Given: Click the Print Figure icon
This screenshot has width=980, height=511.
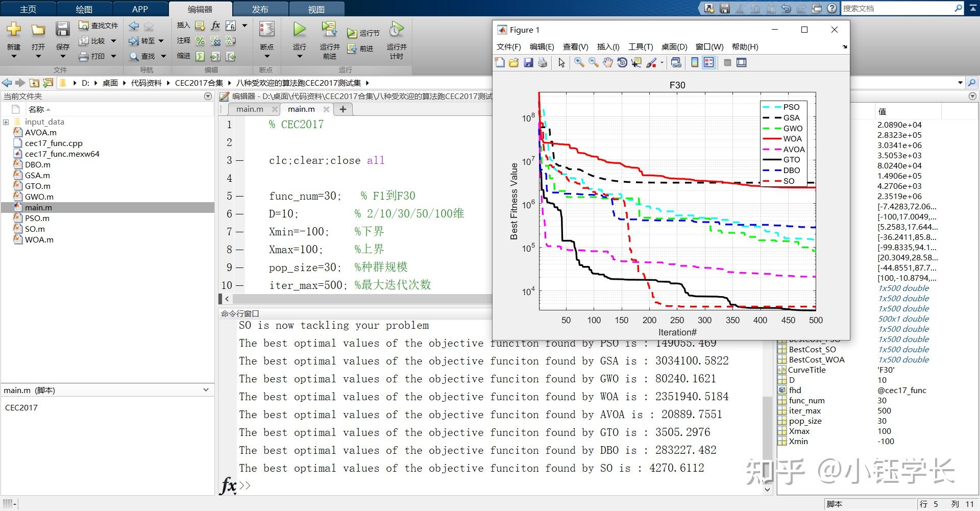Looking at the screenshot, I should pyautogui.click(x=543, y=62).
